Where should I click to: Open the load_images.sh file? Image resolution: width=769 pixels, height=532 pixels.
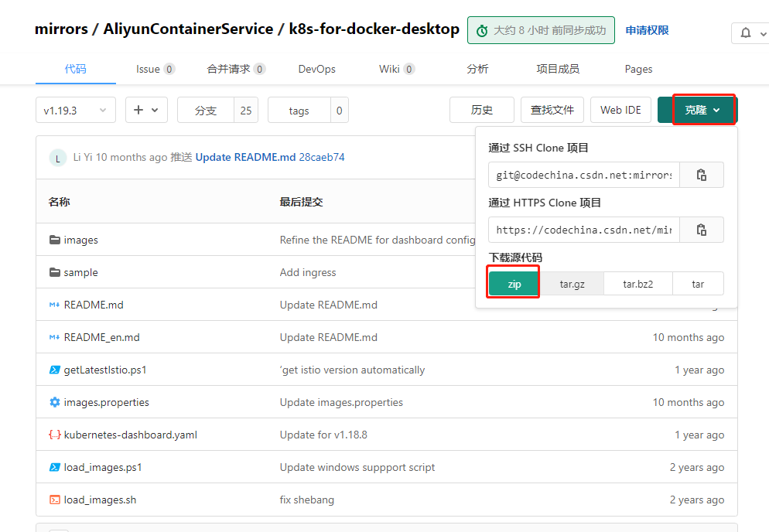[x=100, y=500]
